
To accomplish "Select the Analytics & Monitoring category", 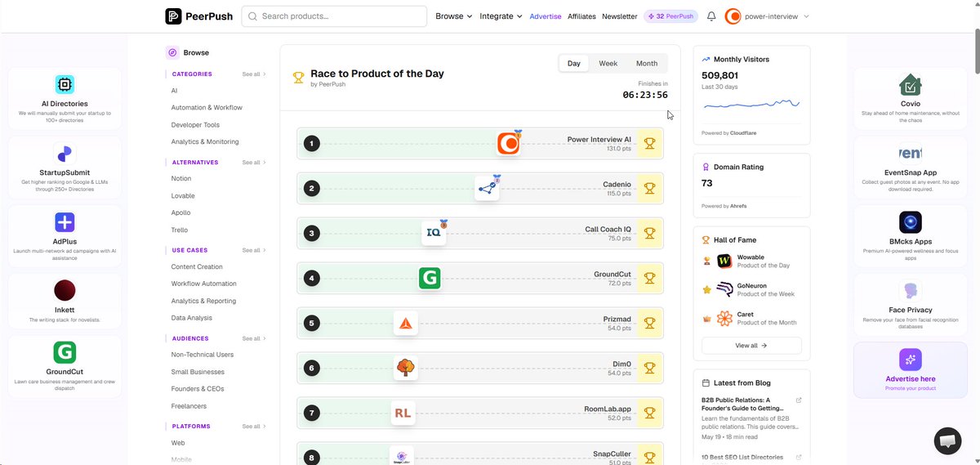I will [205, 142].
